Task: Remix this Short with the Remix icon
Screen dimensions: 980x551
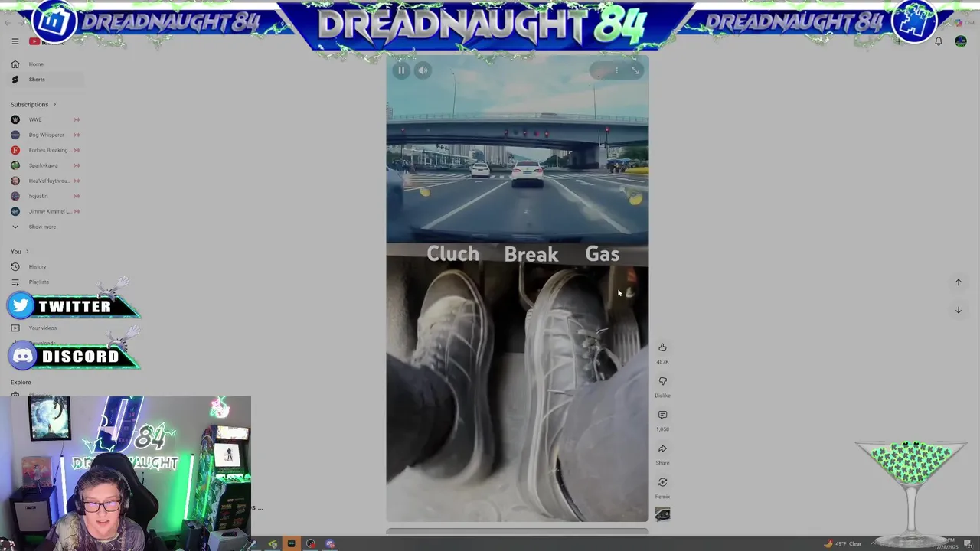Action: tap(662, 482)
